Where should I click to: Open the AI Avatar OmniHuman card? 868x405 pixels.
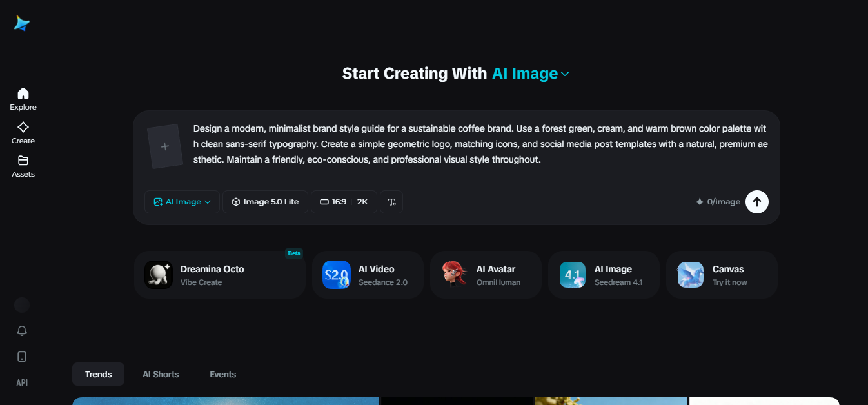tap(486, 275)
